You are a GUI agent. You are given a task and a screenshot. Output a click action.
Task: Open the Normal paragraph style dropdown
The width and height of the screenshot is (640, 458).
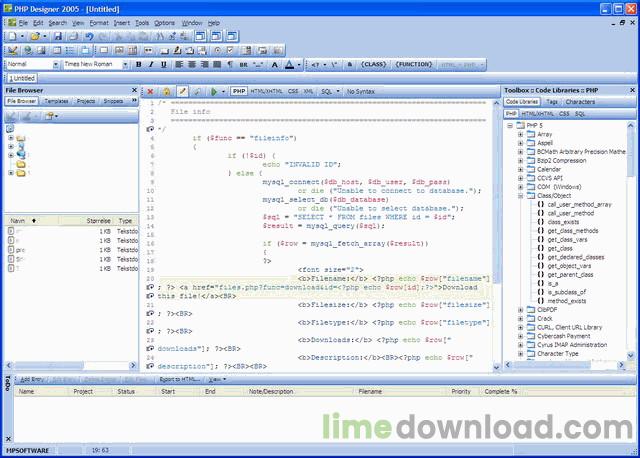pyautogui.click(x=56, y=64)
